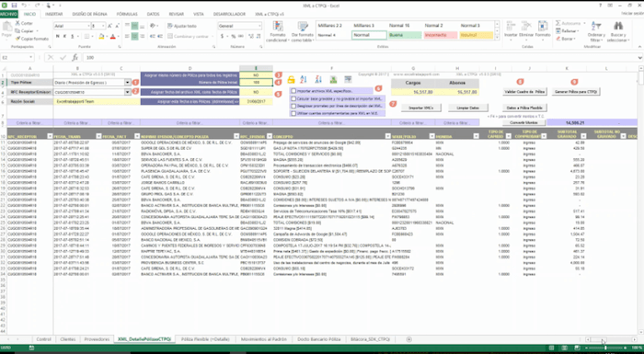Click the Ajustar texto wrap icon
Viewport: 644px width, 354px height.
coord(170,26)
